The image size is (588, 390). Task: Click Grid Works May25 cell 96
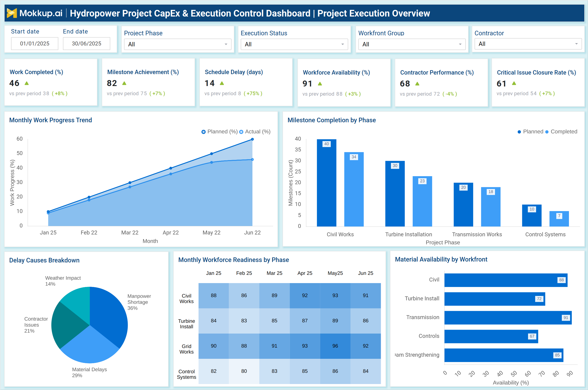pyautogui.click(x=335, y=346)
